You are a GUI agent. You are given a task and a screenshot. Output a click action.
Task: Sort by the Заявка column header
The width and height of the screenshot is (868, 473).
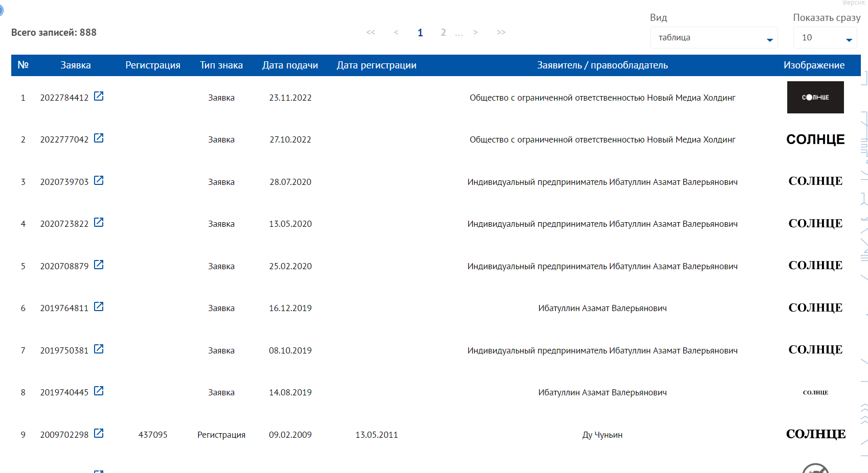point(76,65)
